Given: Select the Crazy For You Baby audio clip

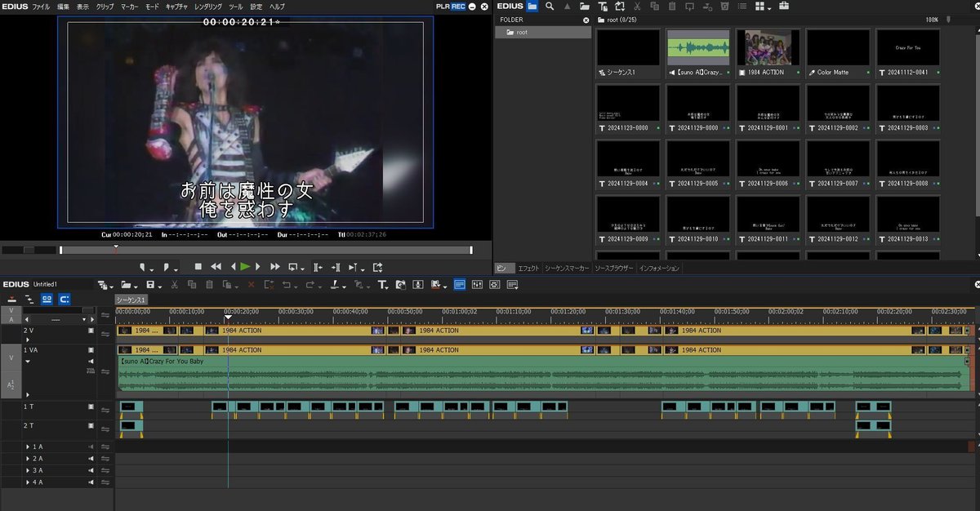Looking at the screenshot, I should (x=542, y=374).
